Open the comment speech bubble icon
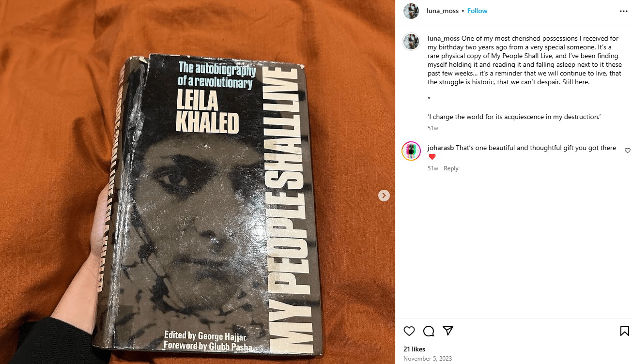The image size is (632, 364). tap(429, 331)
